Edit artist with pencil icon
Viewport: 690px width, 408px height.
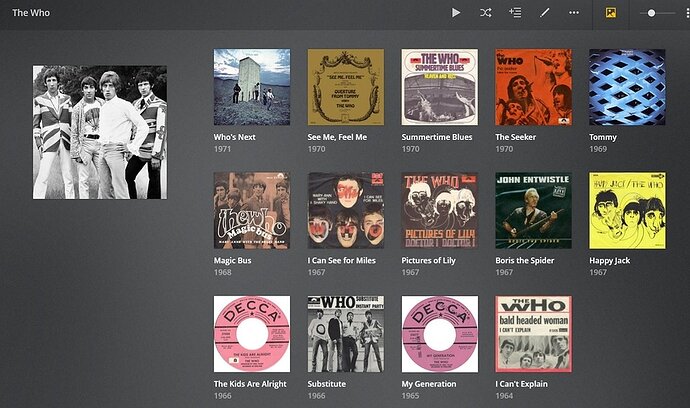(545, 13)
